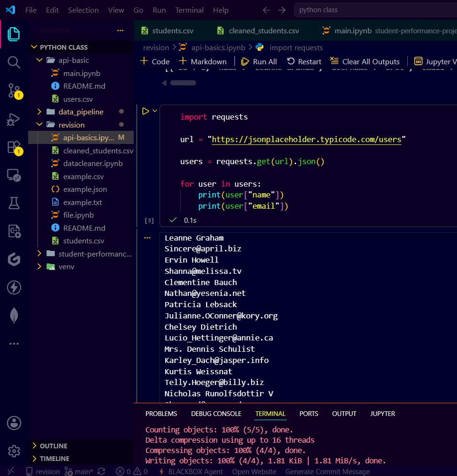Screen dimensions: 457x476
Task: Open example.json in explorer
Action: pyautogui.click(x=85, y=189)
